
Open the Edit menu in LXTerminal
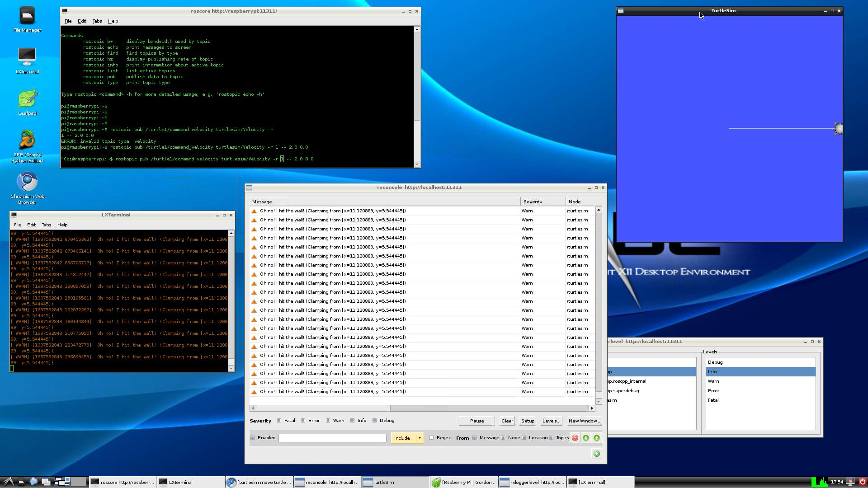coord(31,225)
